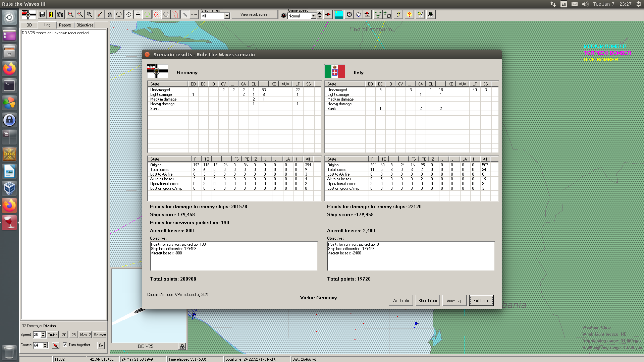Toggle the ship silhouette display icon
The width and height of the screenshot is (644, 362).
coord(184,14)
